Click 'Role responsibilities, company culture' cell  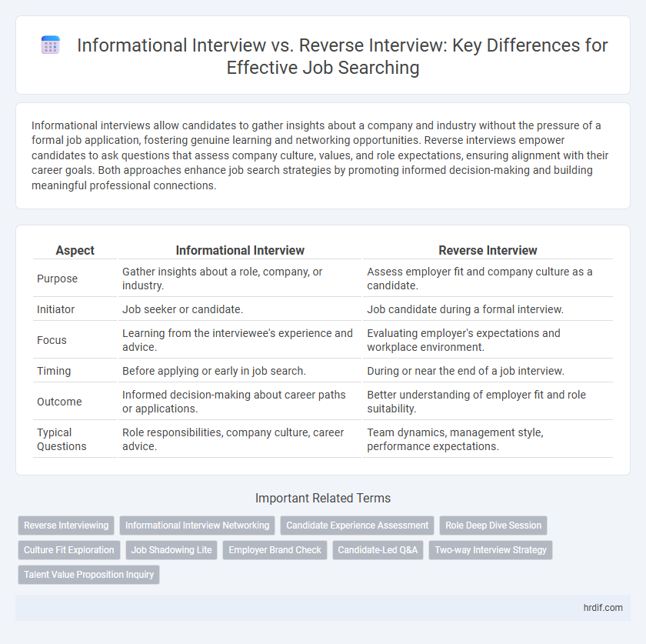(240, 439)
